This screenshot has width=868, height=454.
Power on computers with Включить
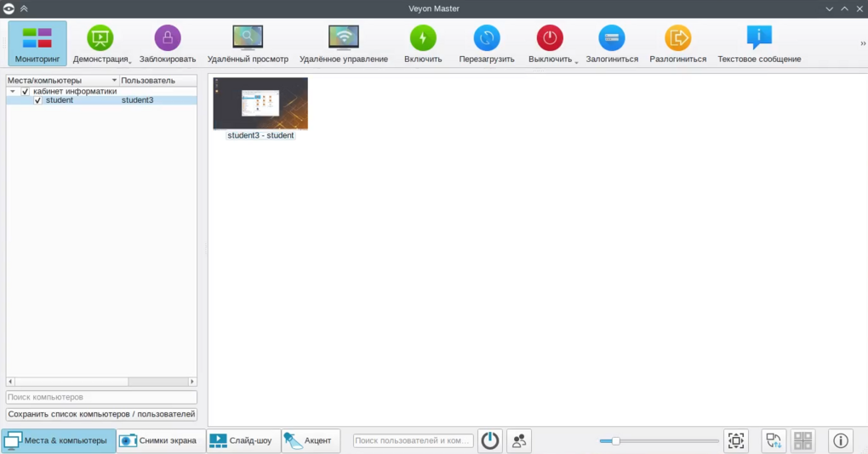tap(423, 43)
